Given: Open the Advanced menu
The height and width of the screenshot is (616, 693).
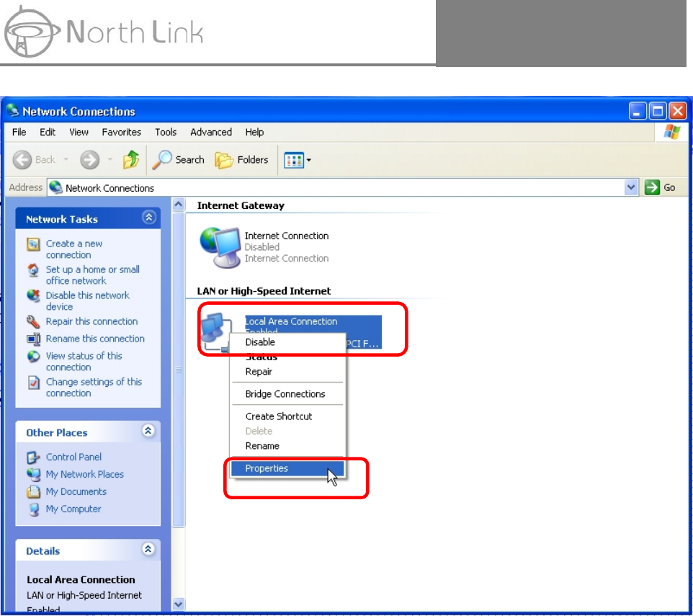Looking at the screenshot, I should [211, 132].
